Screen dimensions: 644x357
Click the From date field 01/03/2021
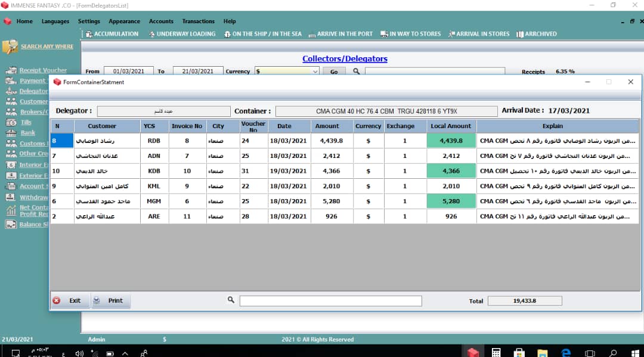[129, 72]
